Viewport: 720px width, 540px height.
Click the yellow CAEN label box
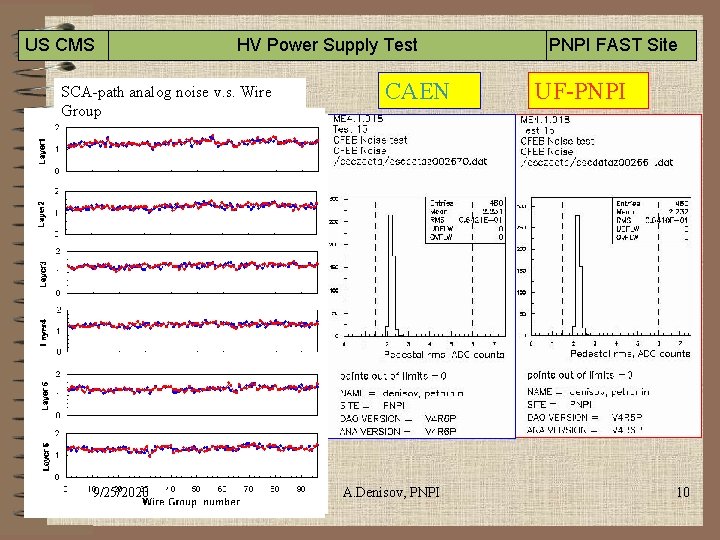tap(429, 90)
